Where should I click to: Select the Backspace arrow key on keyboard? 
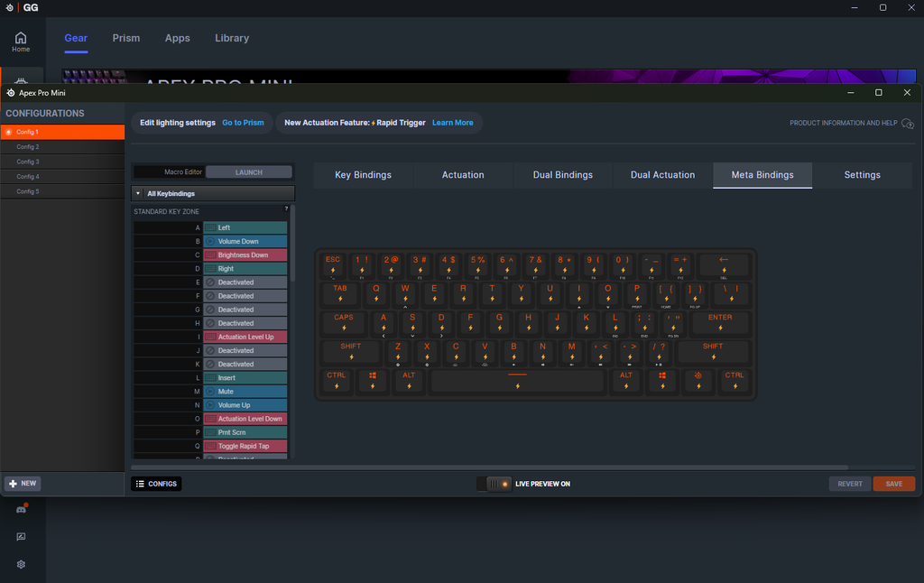pyautogui.click(x=724, y=264)
